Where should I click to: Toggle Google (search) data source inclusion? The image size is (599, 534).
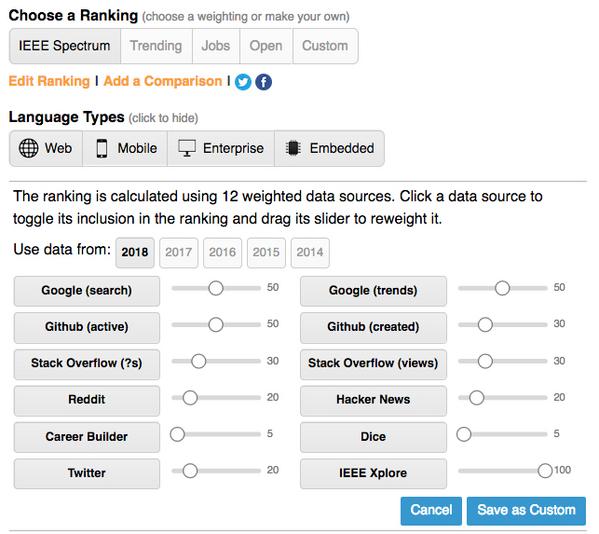point(87,291)
